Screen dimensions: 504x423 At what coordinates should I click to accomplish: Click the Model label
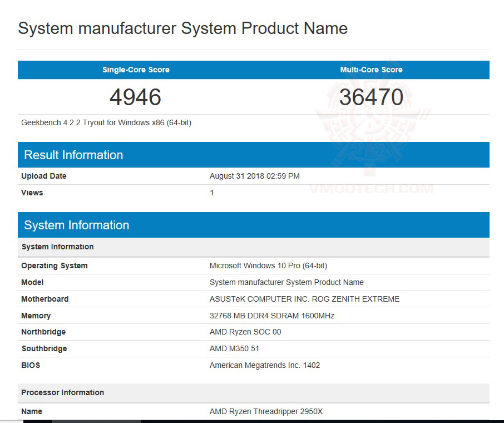click(32, 282)
